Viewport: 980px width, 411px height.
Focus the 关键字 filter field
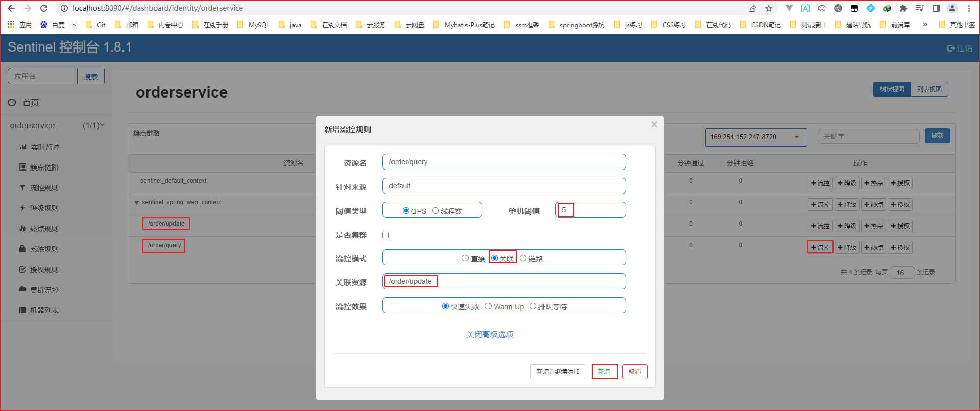click(x=868, y=136)
